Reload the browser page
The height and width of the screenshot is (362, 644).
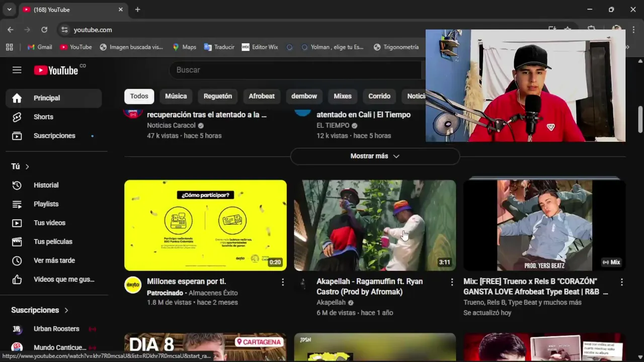click(44, 30)
